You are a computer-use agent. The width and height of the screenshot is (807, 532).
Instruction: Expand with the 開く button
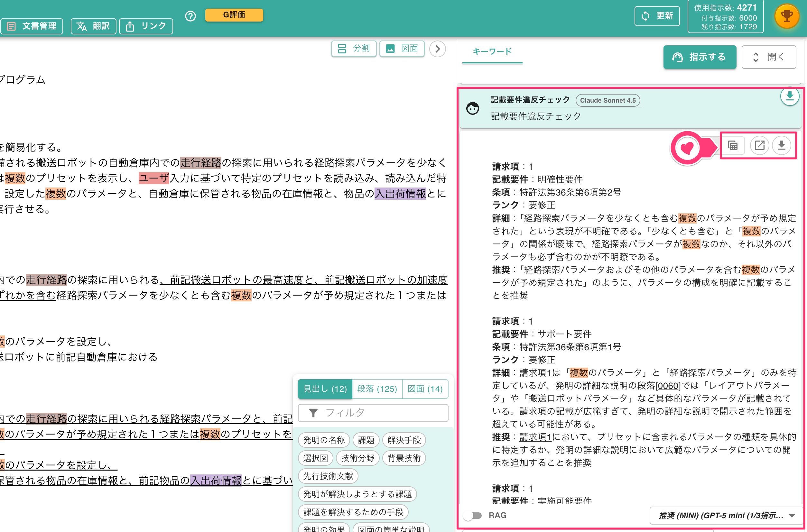pos(769,57)
